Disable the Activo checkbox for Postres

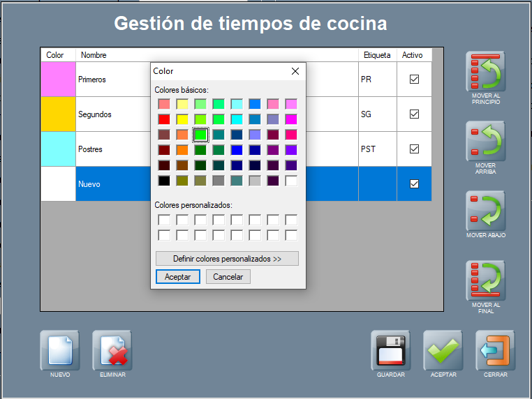coord(414,149)
